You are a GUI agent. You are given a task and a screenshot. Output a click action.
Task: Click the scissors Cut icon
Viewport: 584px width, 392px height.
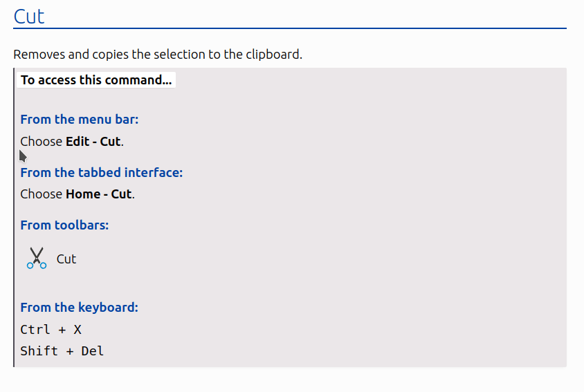(x=37, y=258)
